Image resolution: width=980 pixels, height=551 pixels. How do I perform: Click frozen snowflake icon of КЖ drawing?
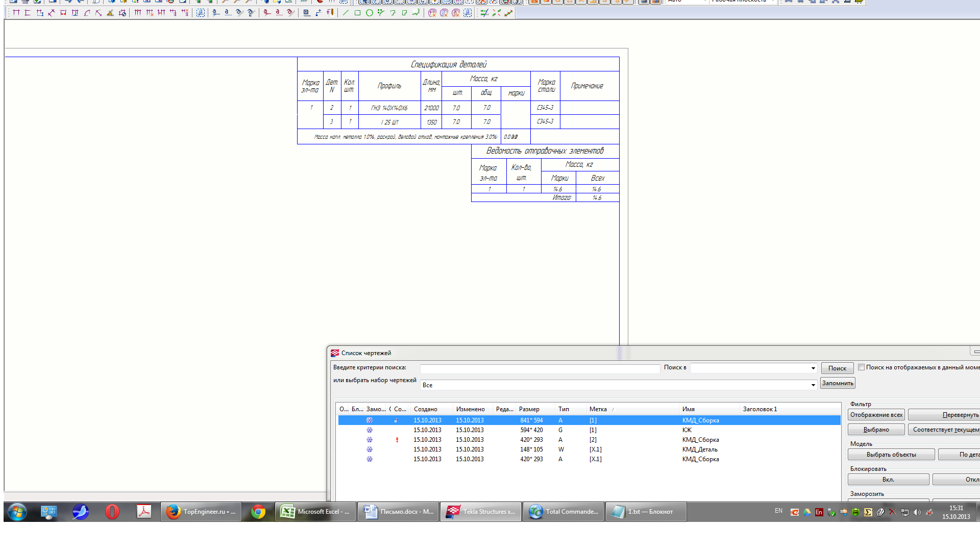coord(370,430)
